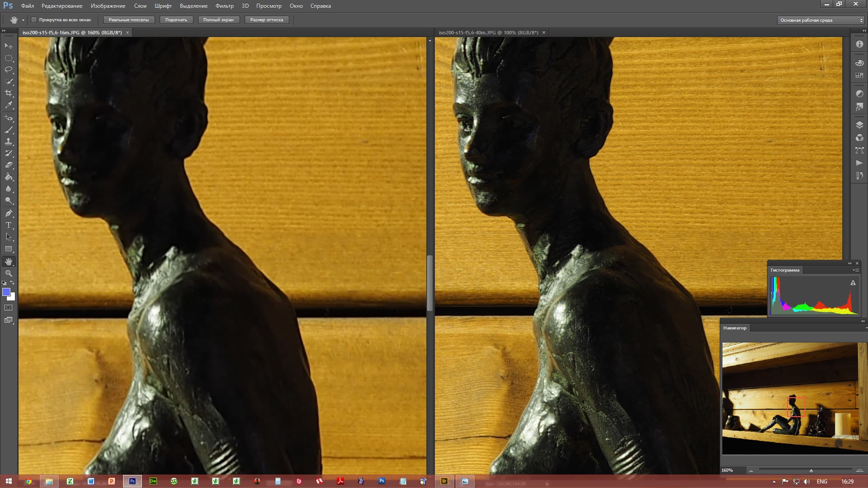Open the Основная рабочая среда workspace dropdown
The height and width of the screenshot is (488, 868).
(821, 20)
